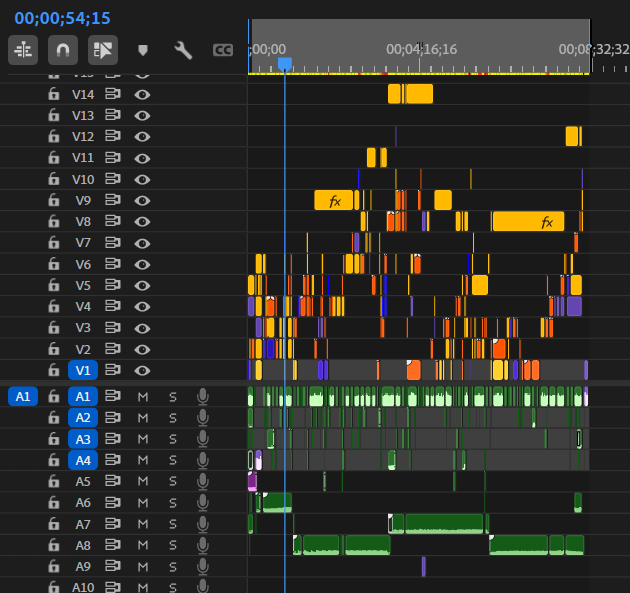The height and width of the screenshot is (593, 630).
Task: Open Timeline Display Settings wrench
Action: tap(183, 50)
